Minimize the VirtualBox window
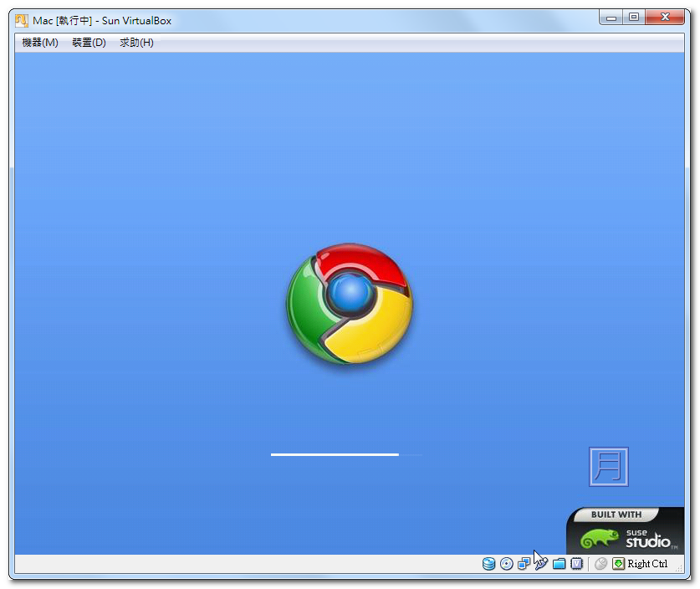The height and width of the screenshot is (589, 700). pos(612,17)
